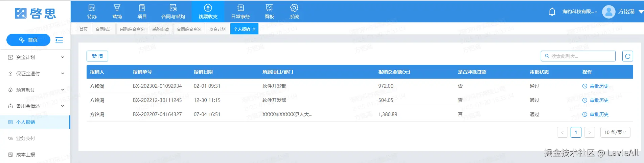Click the 备用金借还 sidebar icon
The image size is (644, 163).
10,106
